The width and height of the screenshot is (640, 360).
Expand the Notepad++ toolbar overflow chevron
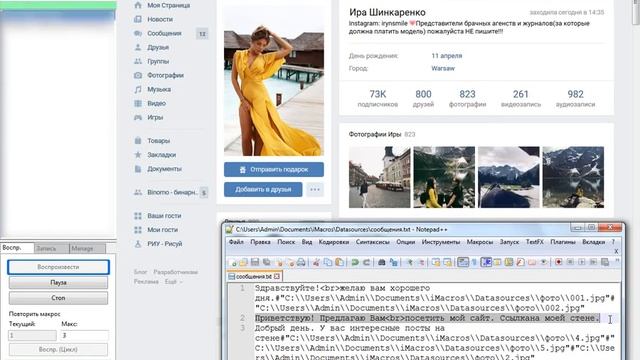(617, 261)
